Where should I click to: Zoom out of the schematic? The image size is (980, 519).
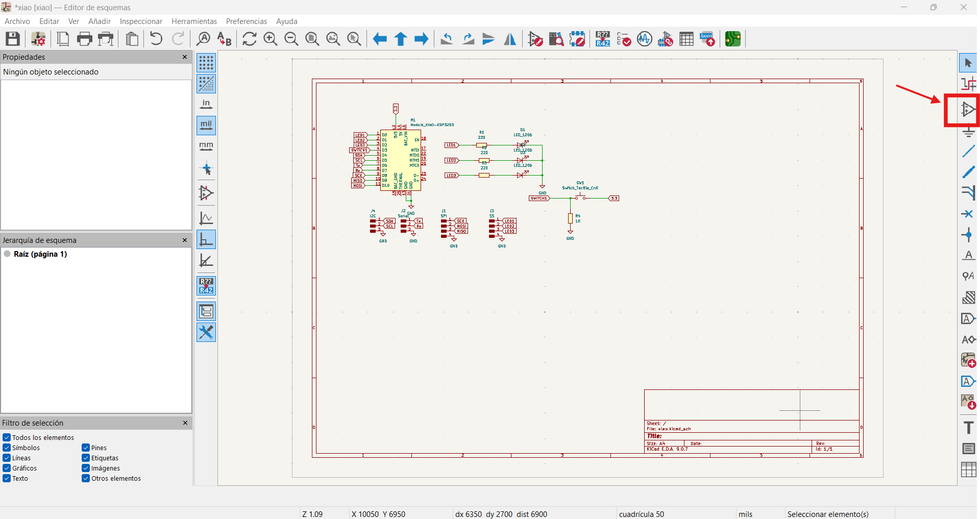click(x=291, y=39)
